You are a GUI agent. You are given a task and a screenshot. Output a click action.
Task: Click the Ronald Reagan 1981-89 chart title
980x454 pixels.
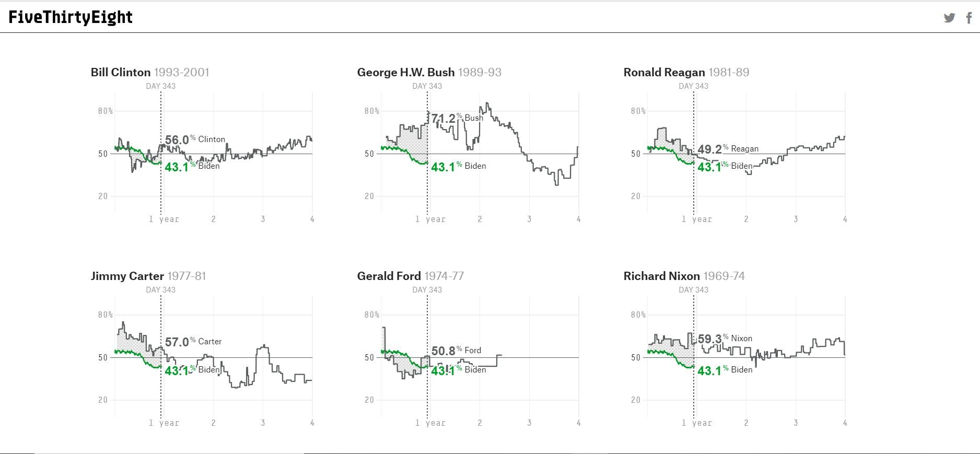point(686,72)
